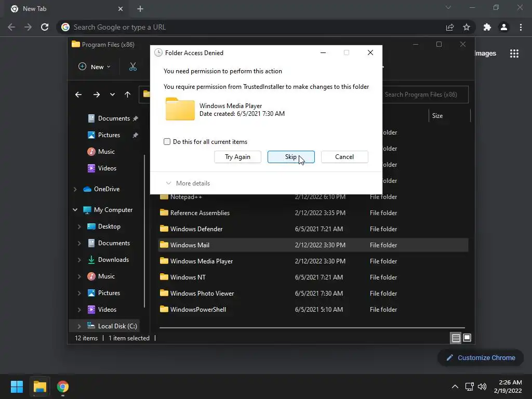Expand Downloads under My Computer
This screenshot has width=532, height=399.
[79, 260]
